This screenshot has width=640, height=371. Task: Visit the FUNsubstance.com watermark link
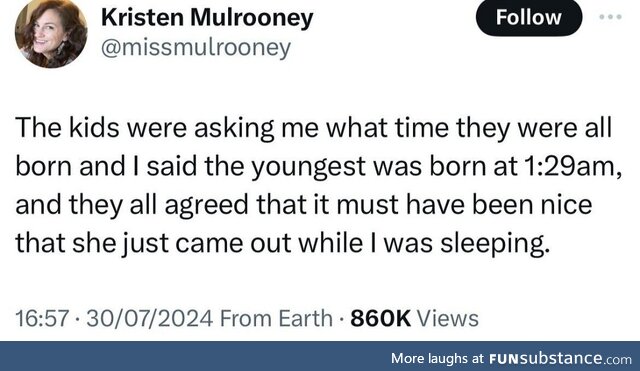pos(560,359)
